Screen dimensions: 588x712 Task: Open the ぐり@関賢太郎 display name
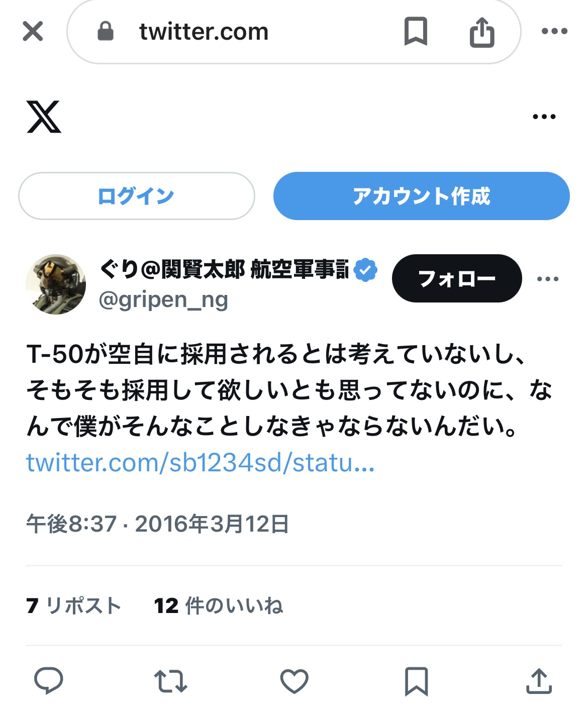pos(224,269)
